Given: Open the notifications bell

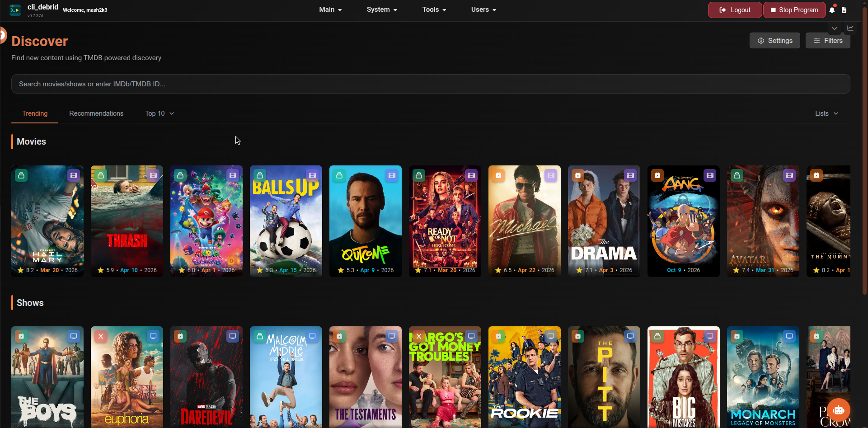Looking at the screenshot, I should click(832, 10).
